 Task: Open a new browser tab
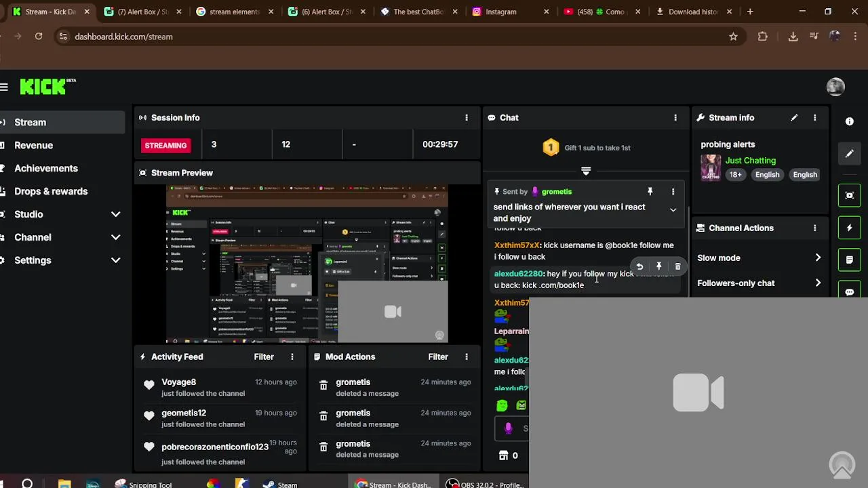tap(750, 12)
